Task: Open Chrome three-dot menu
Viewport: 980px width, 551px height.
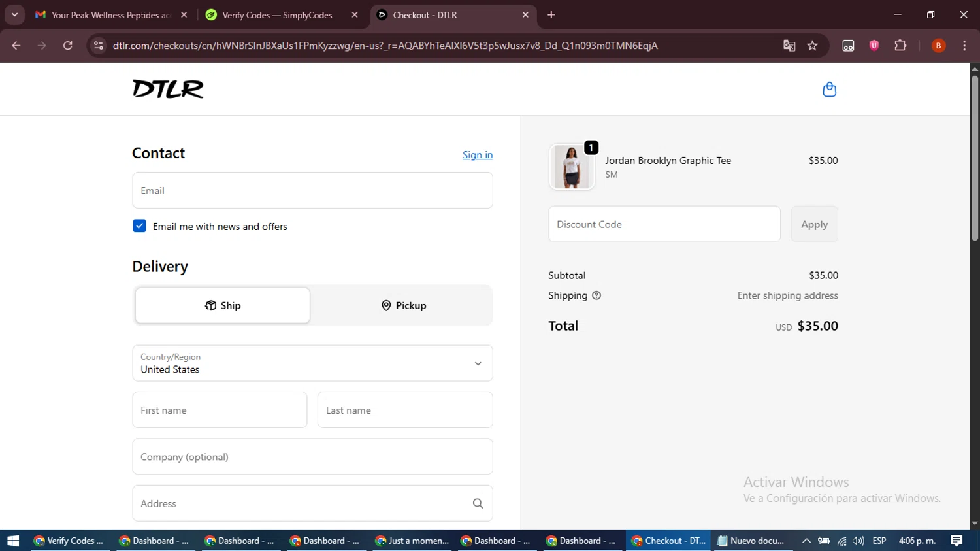Action: pyautogui.click(x=964, y=46)
